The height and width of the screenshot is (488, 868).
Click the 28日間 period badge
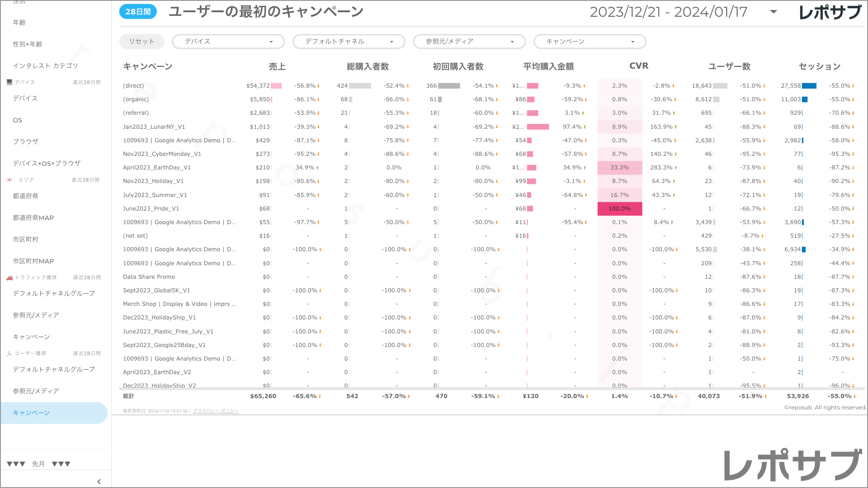[138, 12]
